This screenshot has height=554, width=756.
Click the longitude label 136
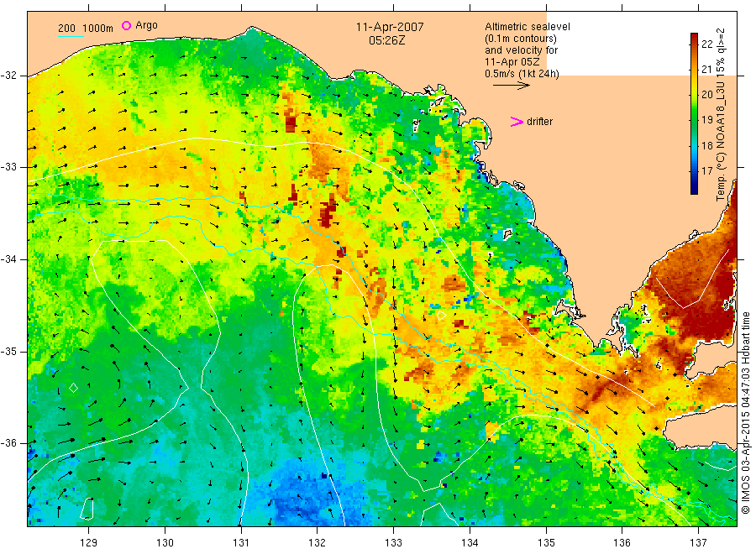point(622,542)
